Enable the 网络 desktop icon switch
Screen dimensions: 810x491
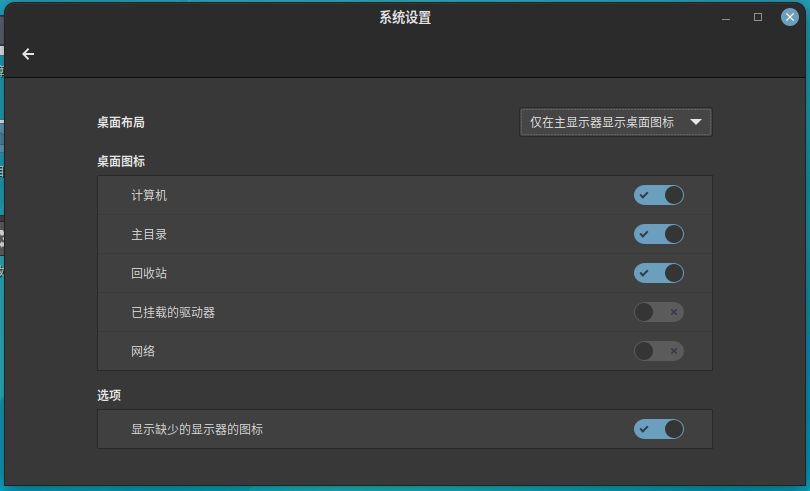(x=658, y=351)
